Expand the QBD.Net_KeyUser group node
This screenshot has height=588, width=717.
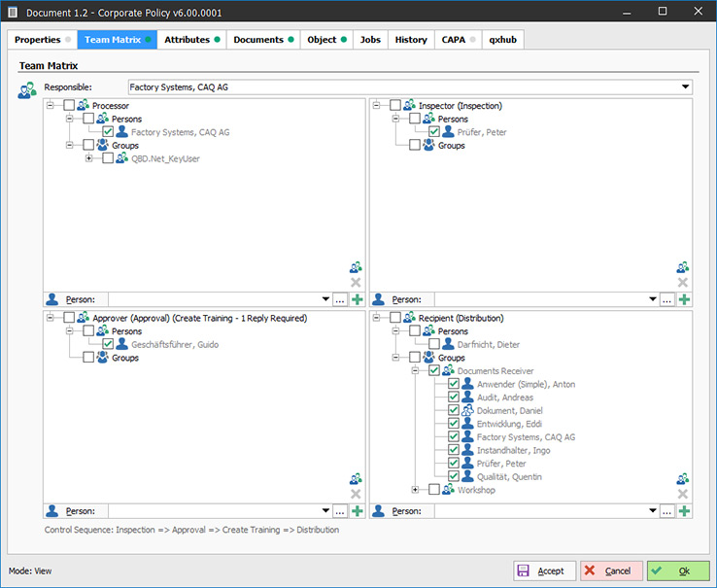(x=88, y=158)
